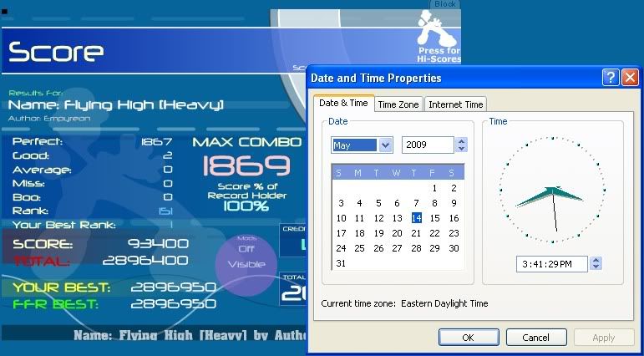This screenshot has width=644, height=356.
Task: Close the Date and Time Properties dialog
Action: tap(629, 78)
